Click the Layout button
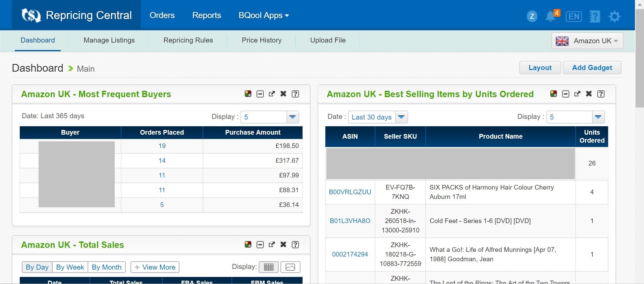Screen dimensions: 644x284 540,68
